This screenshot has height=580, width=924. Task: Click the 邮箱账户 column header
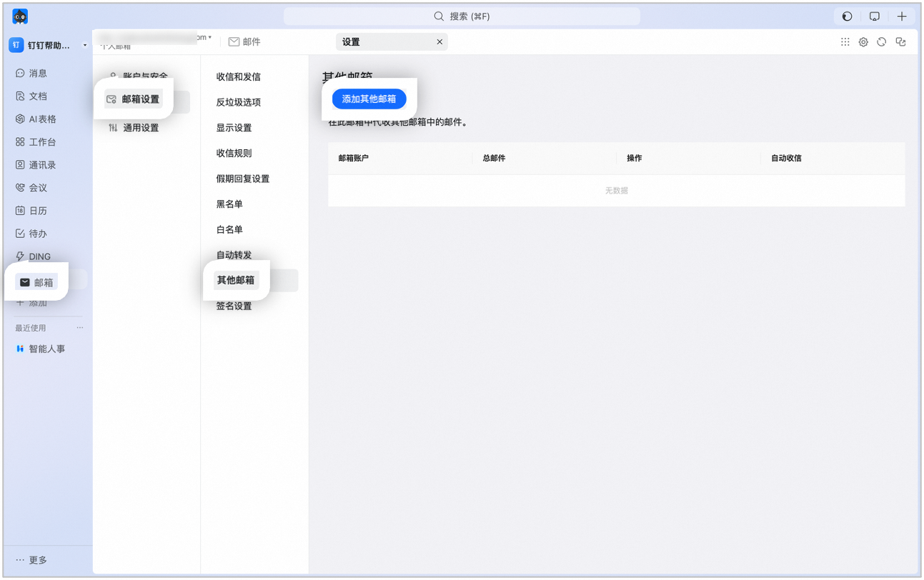354,158
